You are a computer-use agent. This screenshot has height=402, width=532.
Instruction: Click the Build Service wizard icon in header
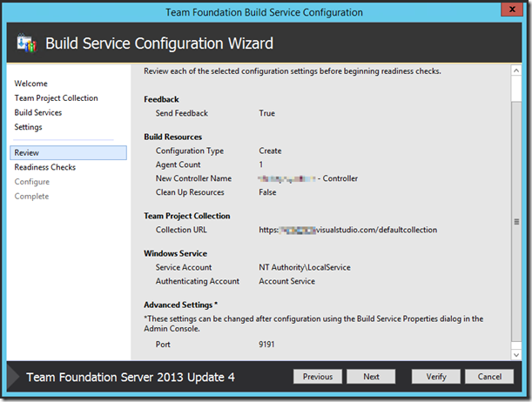click(x=26, y=44)
